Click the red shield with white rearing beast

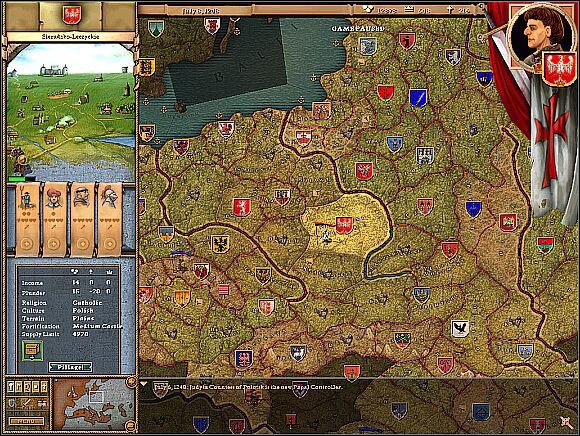coord(242,207)
